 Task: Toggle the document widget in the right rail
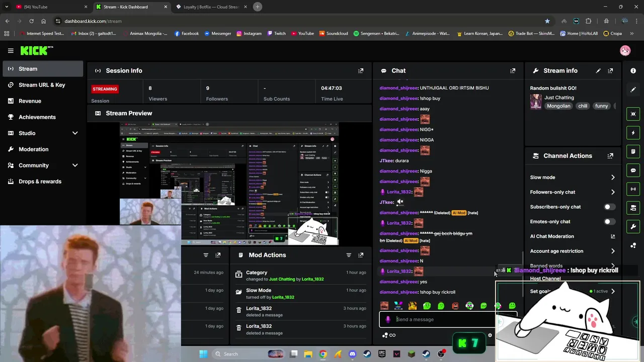tap(633, 151)
